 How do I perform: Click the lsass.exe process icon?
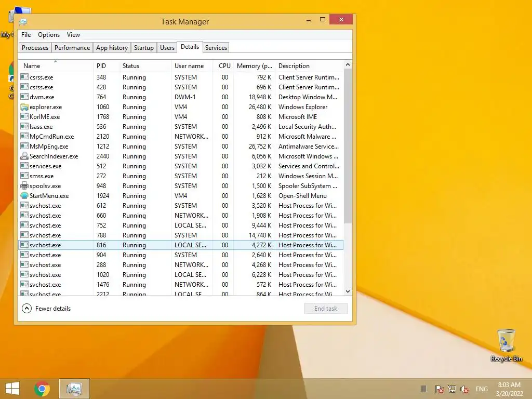pyautogui.click(x=24, y=127)
